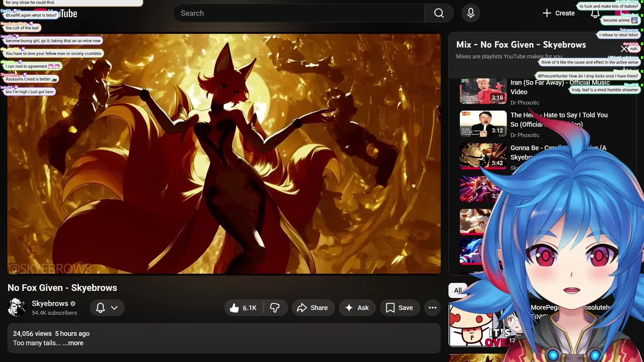Click the 54.4K subscribers text
This screenshot has width=644, height=362.
tap(54, 313)
